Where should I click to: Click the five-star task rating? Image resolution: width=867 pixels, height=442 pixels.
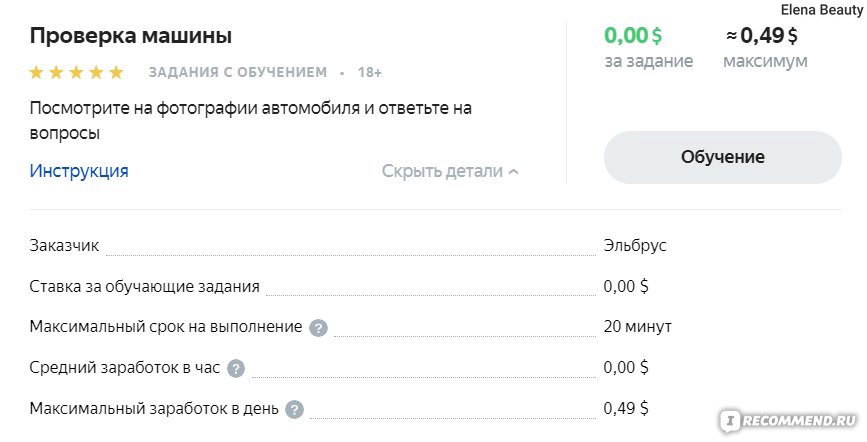[76, 72]
